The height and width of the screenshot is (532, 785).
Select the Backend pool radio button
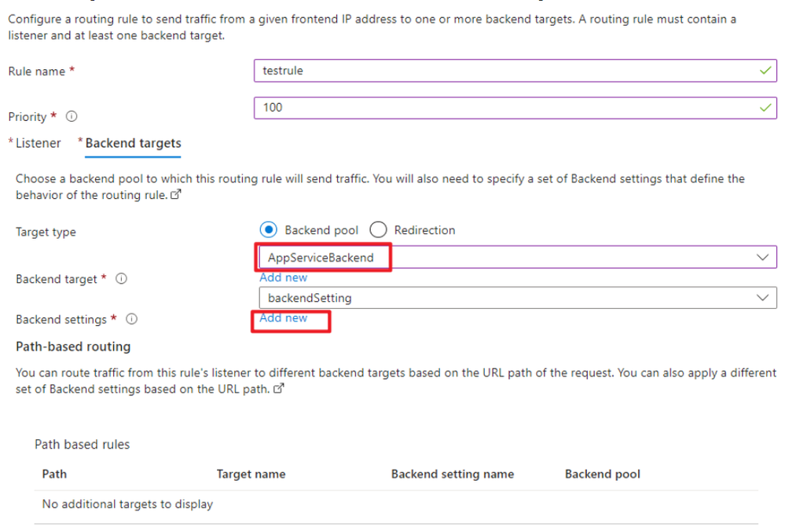click(x=270, y=230)
